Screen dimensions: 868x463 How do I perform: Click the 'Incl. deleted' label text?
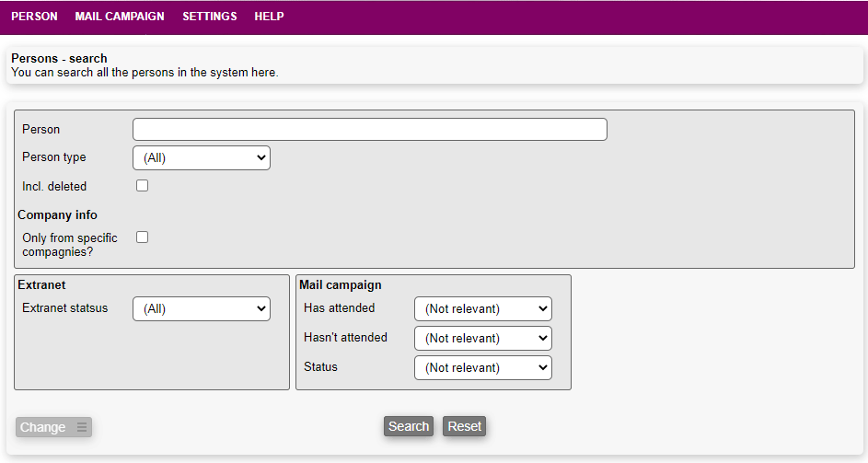coord(54,187)
